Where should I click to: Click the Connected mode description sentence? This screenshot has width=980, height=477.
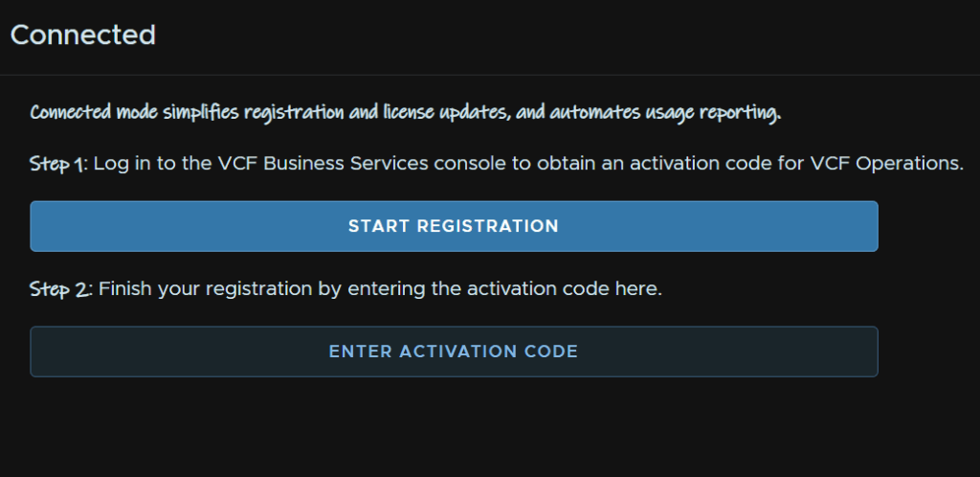[406, 113]
